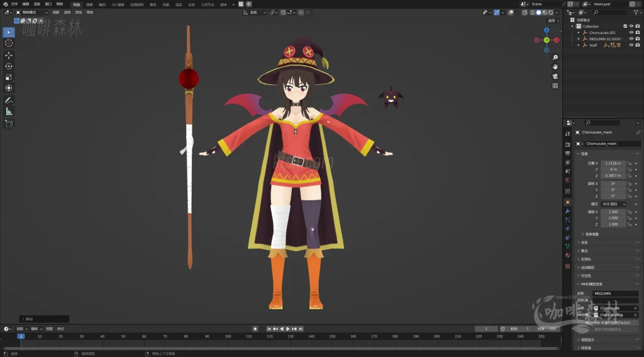Select the Transform tool
This screenshot has width=644, height=357.
[x=9, y=88]
